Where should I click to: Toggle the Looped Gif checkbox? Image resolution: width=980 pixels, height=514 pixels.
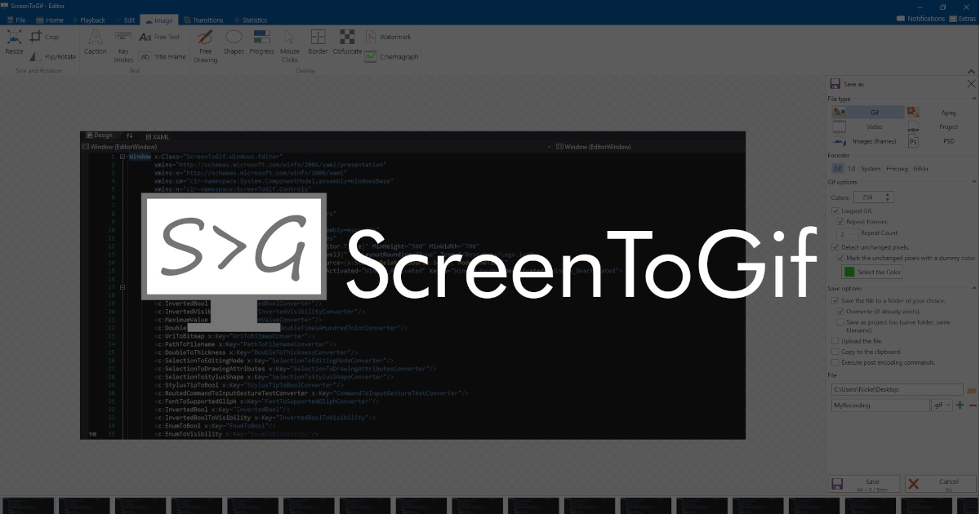[835, 210]
